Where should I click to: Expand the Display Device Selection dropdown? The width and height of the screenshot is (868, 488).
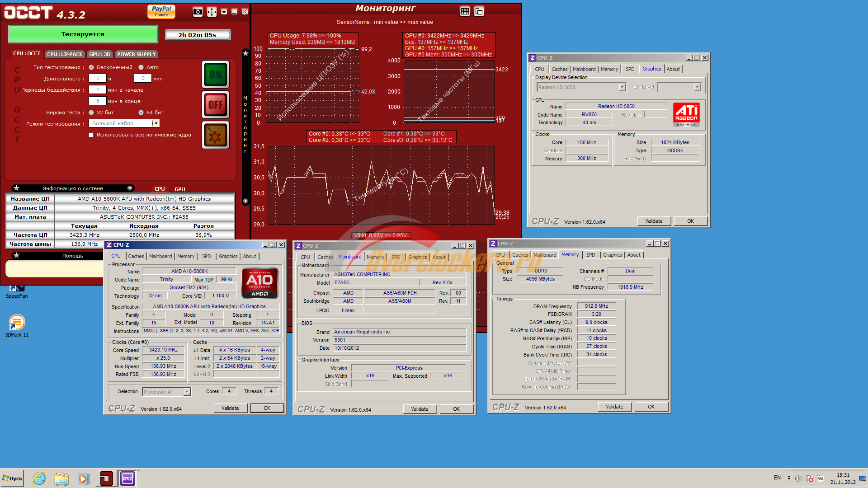point(622,87)
